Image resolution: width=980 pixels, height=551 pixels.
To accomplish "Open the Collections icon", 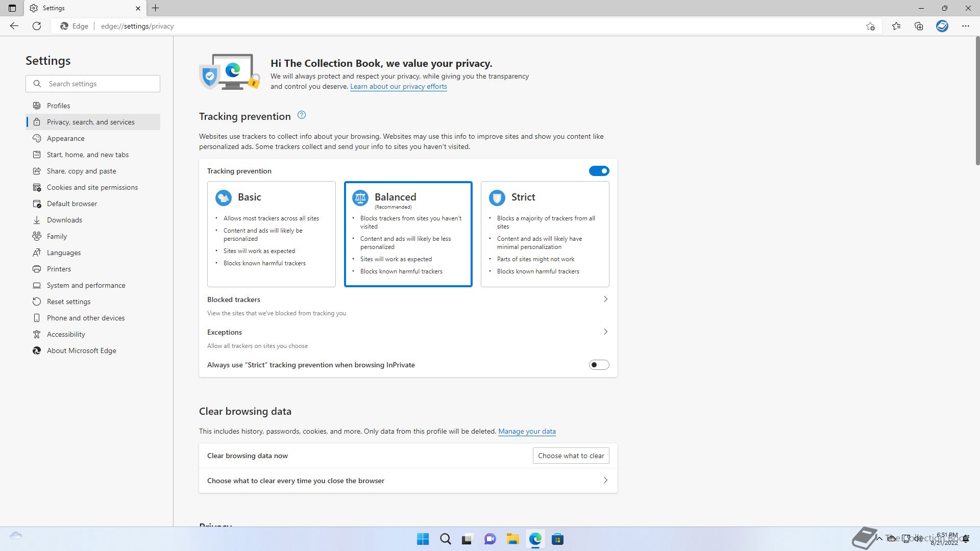I will pyautogui.click(x=919, y=26).
